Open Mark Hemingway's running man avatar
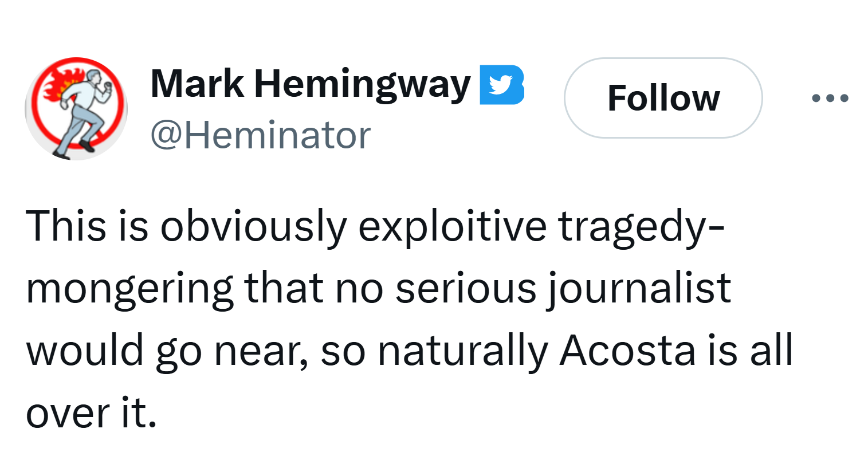868x460 pixels. [76, 108]
